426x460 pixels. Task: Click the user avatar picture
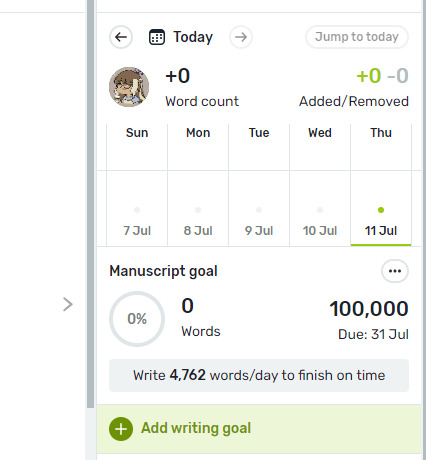coord(129,87)
